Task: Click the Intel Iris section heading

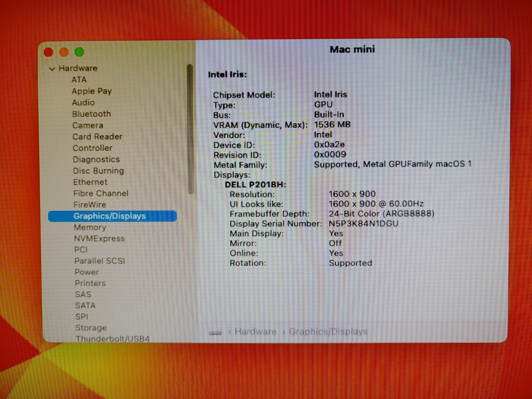Action: [227, 75]
